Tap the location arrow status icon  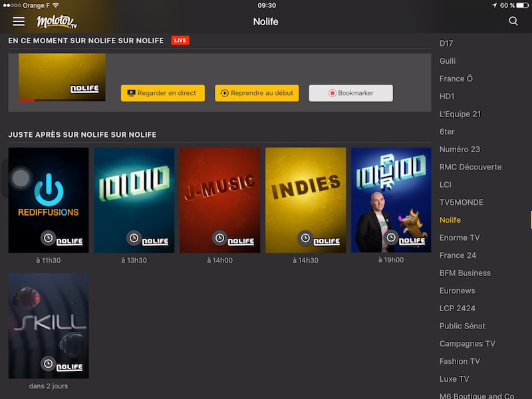(494, 5)
